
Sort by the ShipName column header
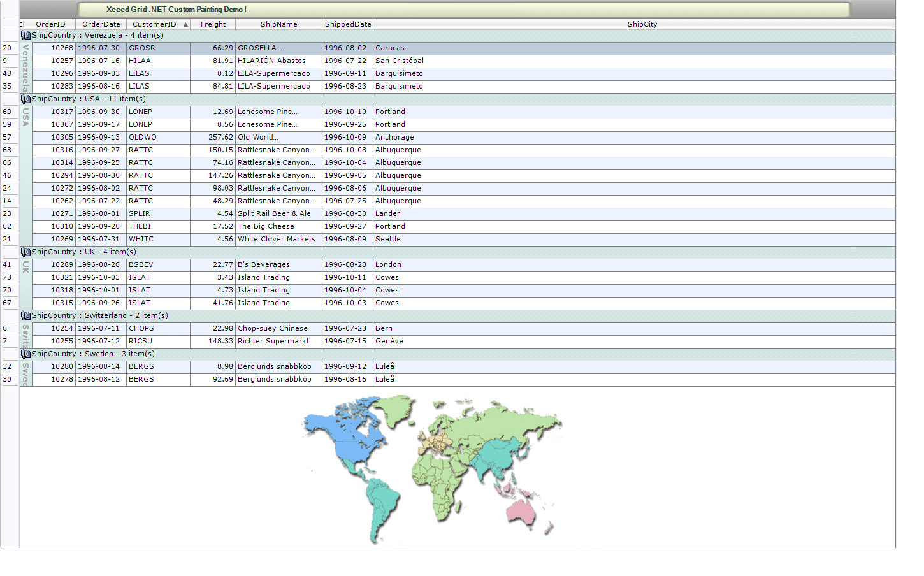278,24
